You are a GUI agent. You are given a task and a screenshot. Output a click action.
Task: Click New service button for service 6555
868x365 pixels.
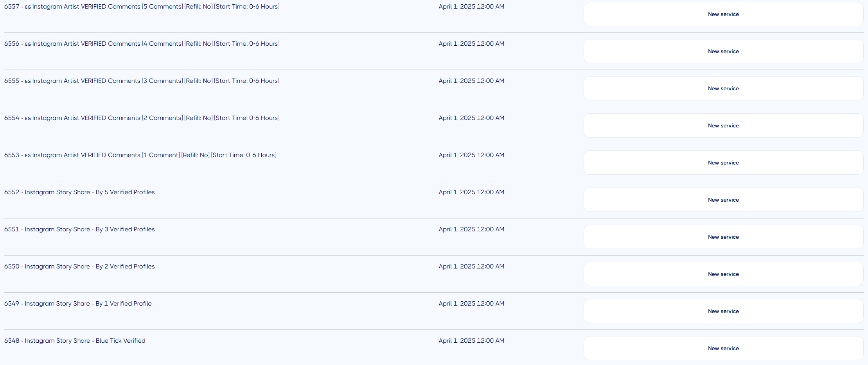(723, 88)
